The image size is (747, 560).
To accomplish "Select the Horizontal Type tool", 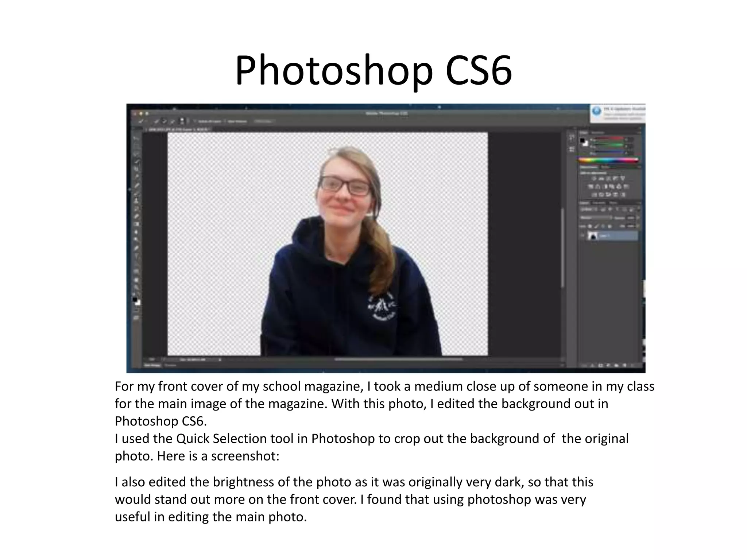I will tap(136, 257).
